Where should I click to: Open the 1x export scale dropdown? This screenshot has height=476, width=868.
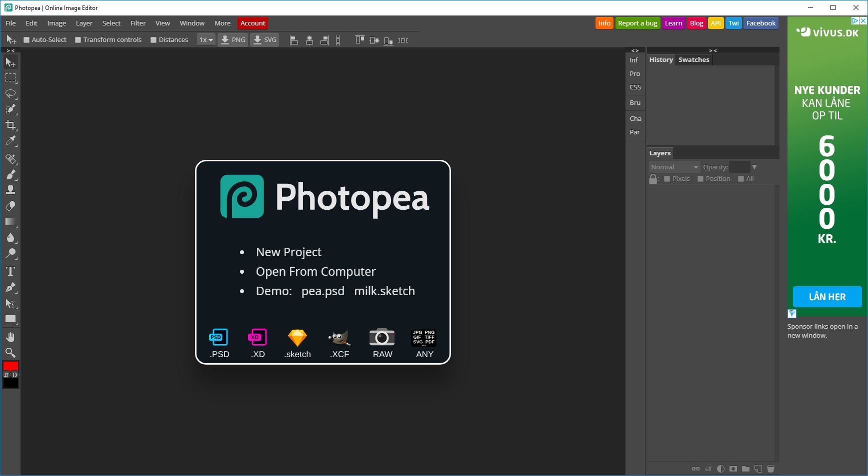pyautogui.click(x=206, y=40)
